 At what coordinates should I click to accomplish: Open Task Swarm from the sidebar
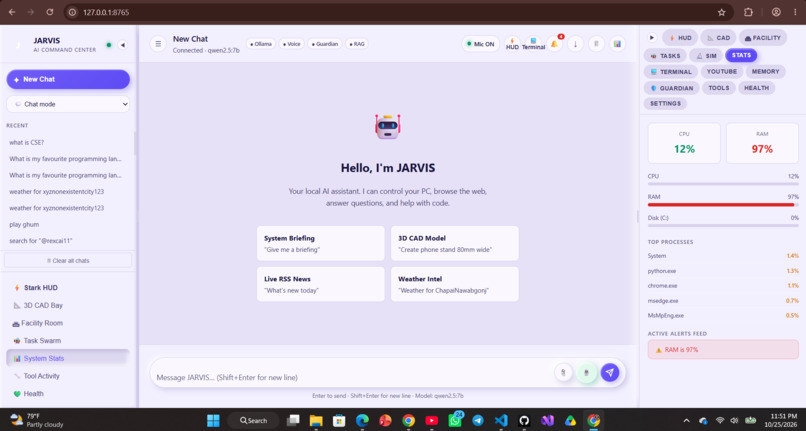(68, 340)
